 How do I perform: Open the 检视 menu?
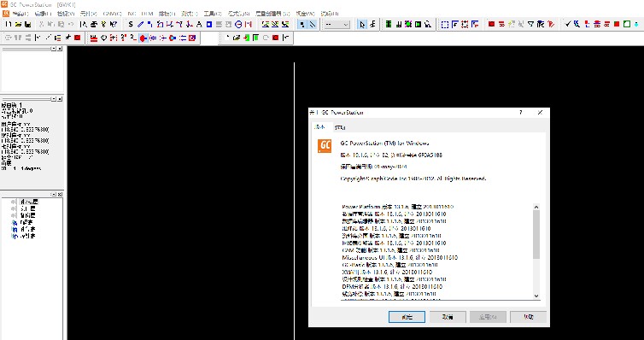click(66, 14)
